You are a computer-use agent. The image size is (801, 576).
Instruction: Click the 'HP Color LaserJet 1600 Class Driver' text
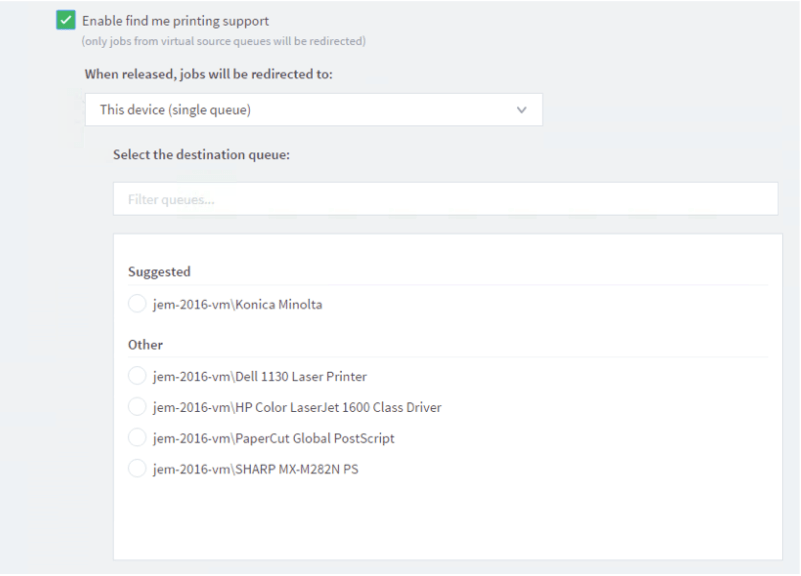(338, 407)
